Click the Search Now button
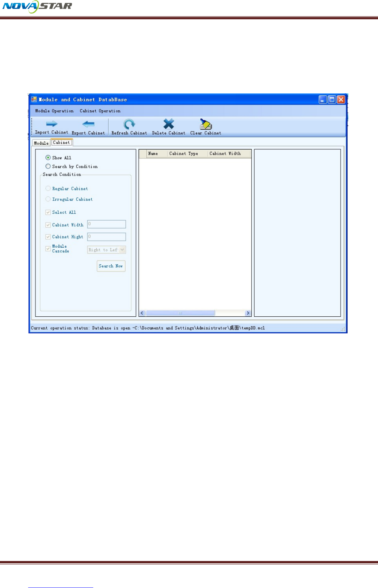 [111, 266]
